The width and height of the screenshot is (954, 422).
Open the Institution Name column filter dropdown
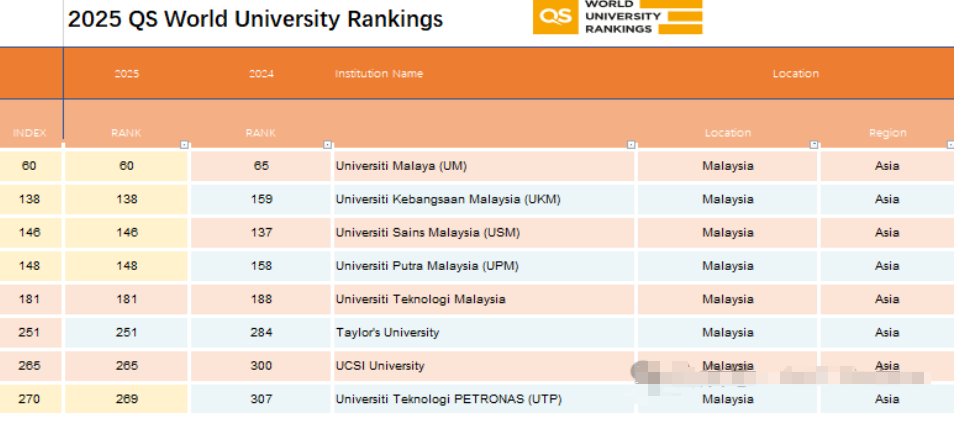point(631,145)
